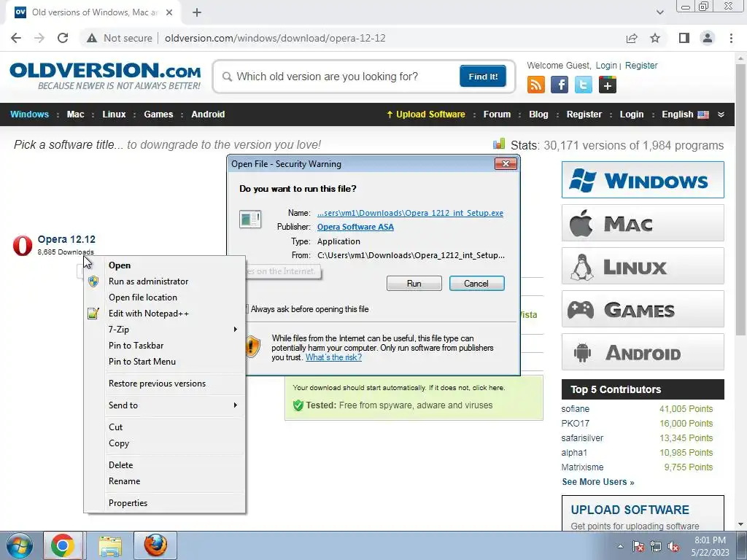Click the What's the risk? link
Viewport: 747px width, 560px height.
333,357
